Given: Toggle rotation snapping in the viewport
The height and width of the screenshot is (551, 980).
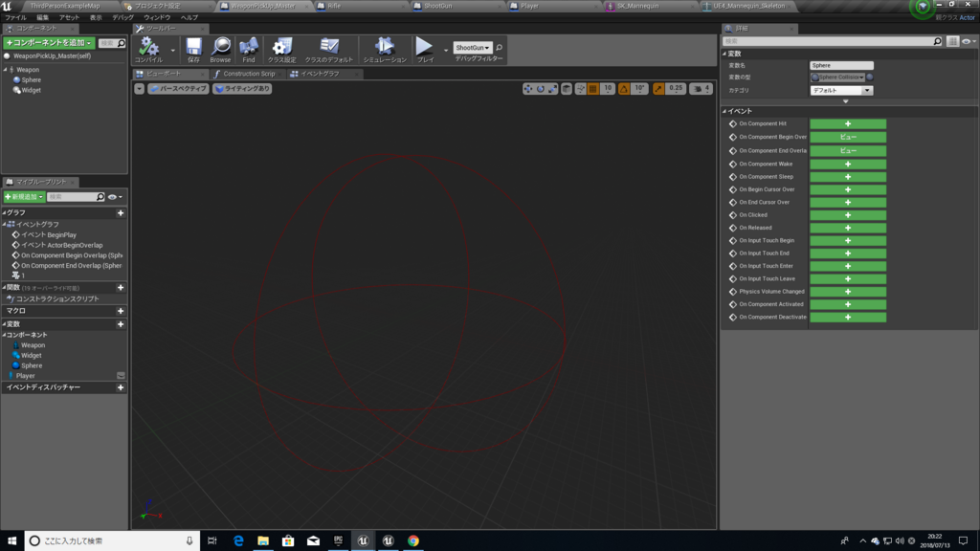Looking at the screenshot, I should tap(624, 89).
